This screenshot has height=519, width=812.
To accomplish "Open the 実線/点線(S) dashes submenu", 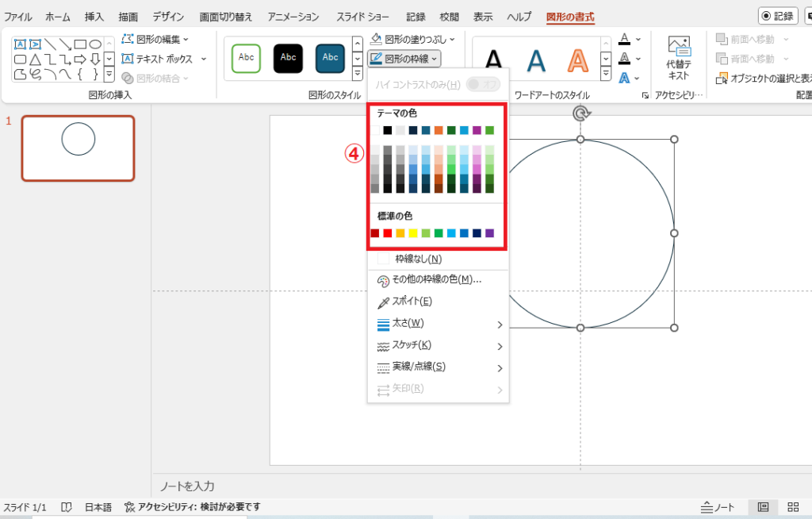I will [x=438, y=367].
